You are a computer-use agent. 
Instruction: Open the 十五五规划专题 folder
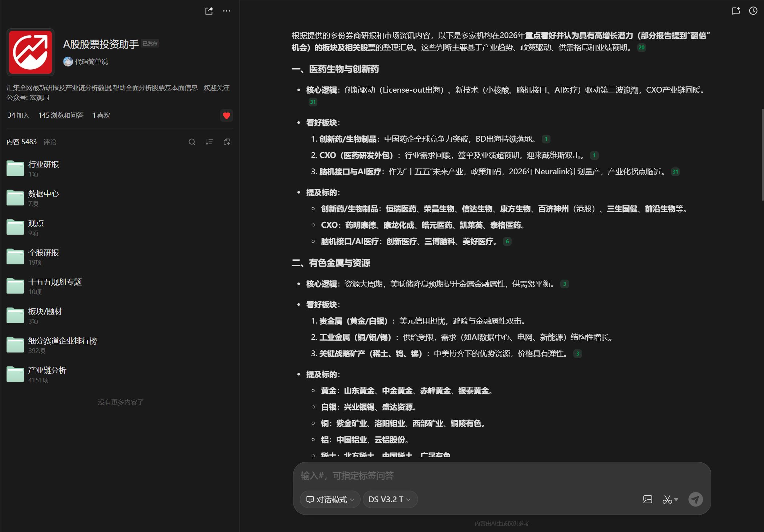coord(55,282)
